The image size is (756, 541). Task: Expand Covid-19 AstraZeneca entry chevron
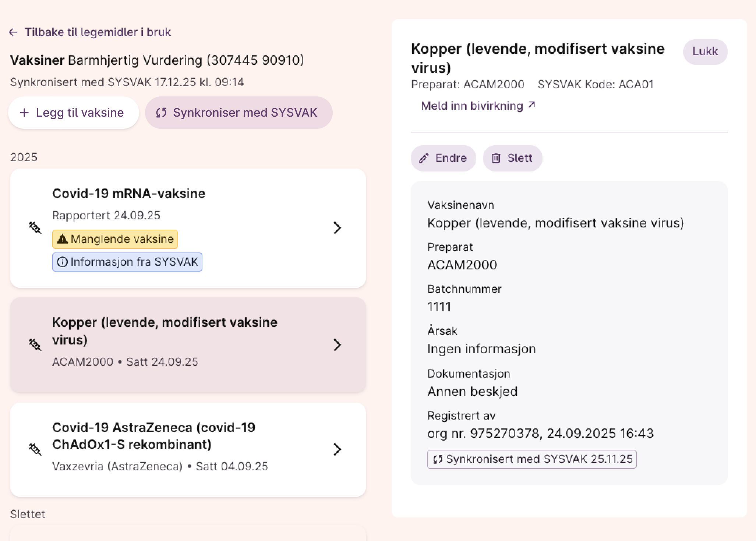click(x=337, y=449)
